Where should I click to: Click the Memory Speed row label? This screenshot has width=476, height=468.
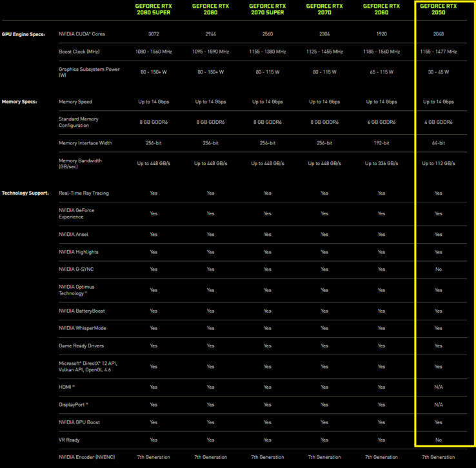[75, 102]
